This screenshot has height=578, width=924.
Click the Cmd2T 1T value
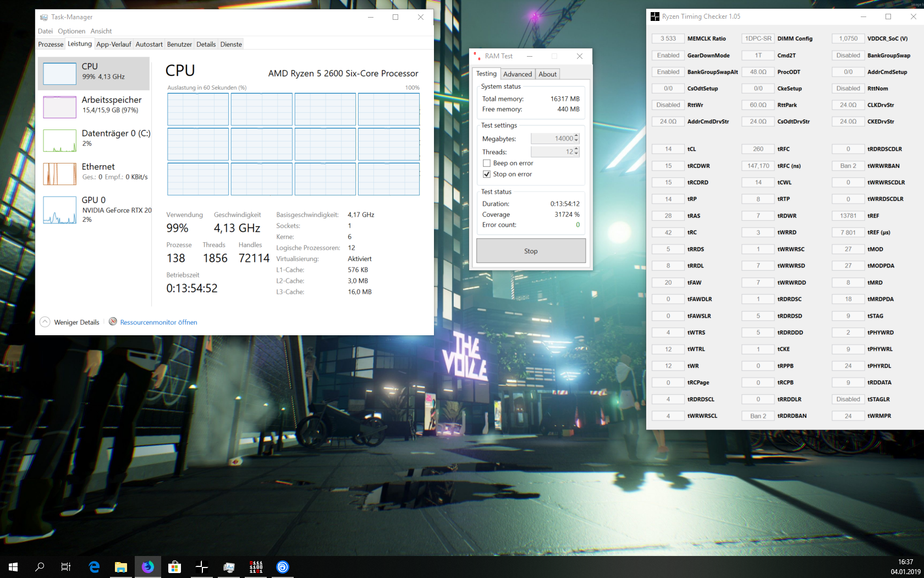[758, 56]
